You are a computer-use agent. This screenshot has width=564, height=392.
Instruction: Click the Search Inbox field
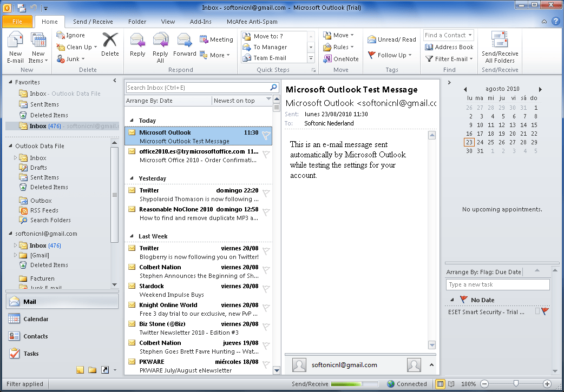[197, 87]
